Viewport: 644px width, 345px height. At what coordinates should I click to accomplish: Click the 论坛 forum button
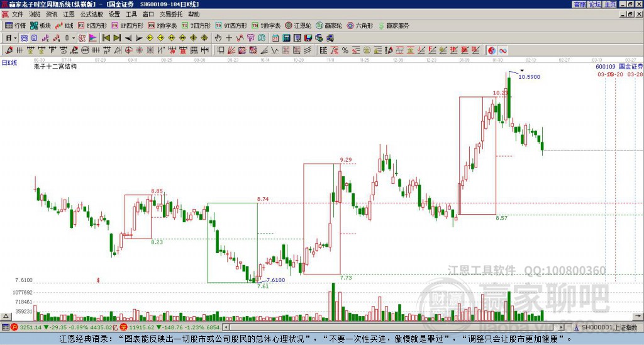[x=594, y=4]
